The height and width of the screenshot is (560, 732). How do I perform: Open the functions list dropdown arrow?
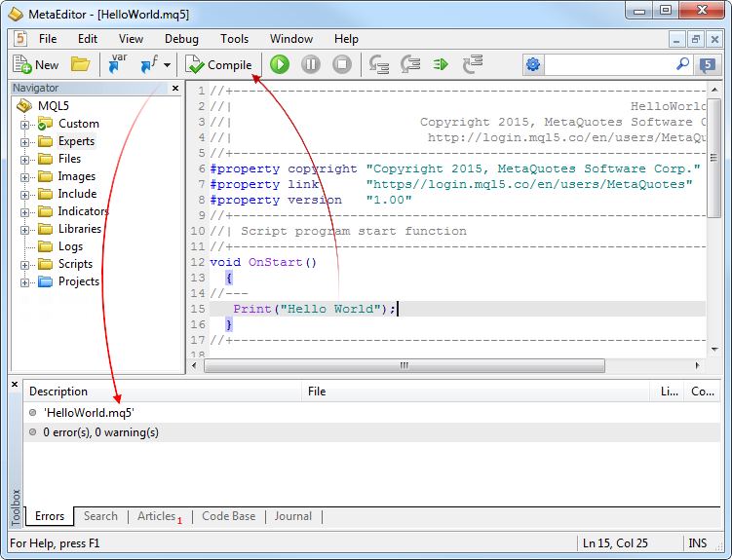tap(168, 65)
